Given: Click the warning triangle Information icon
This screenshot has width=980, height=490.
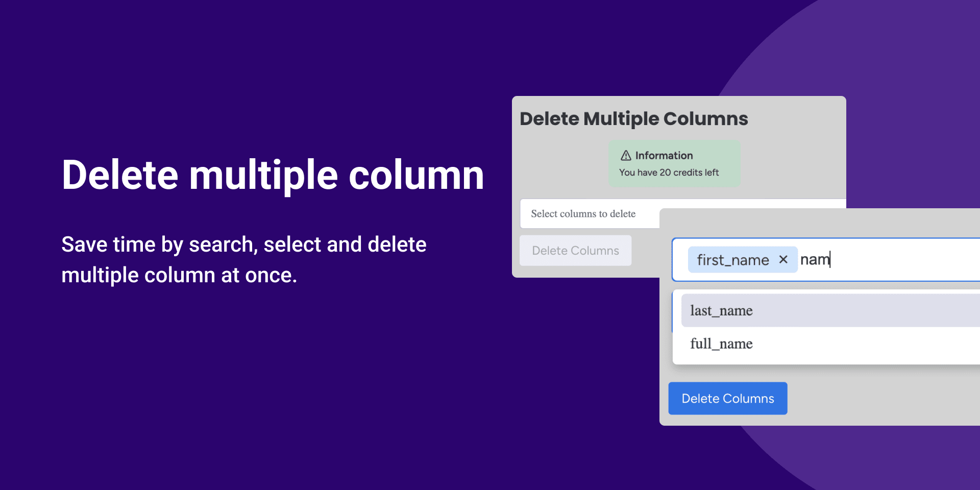Looking at the screenshot, I should 626,156.
